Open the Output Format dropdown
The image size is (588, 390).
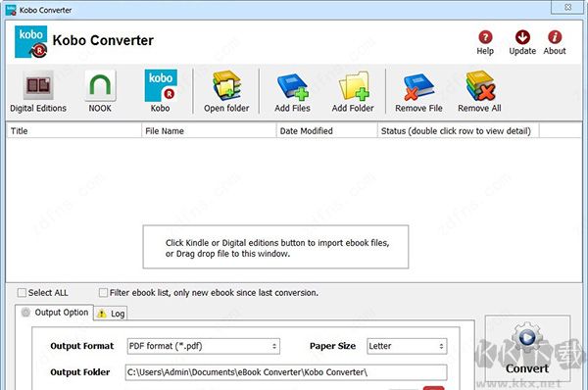(x=204, y=346)
